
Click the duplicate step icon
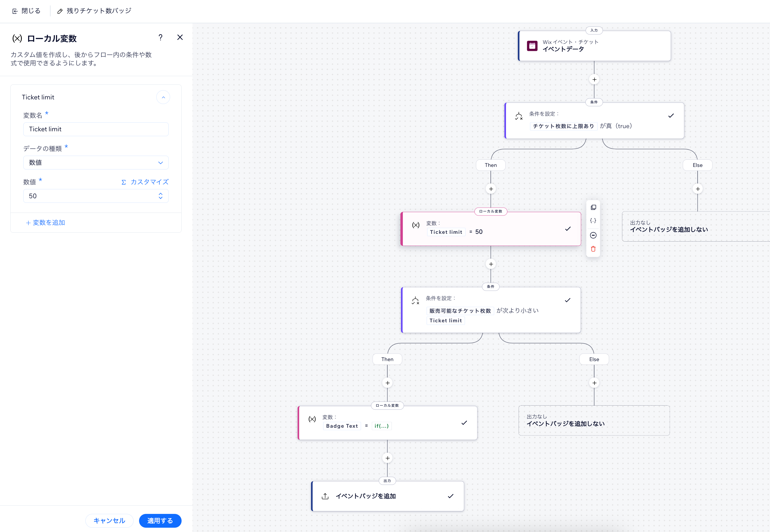pyautogui.click(x=593, y=207)
